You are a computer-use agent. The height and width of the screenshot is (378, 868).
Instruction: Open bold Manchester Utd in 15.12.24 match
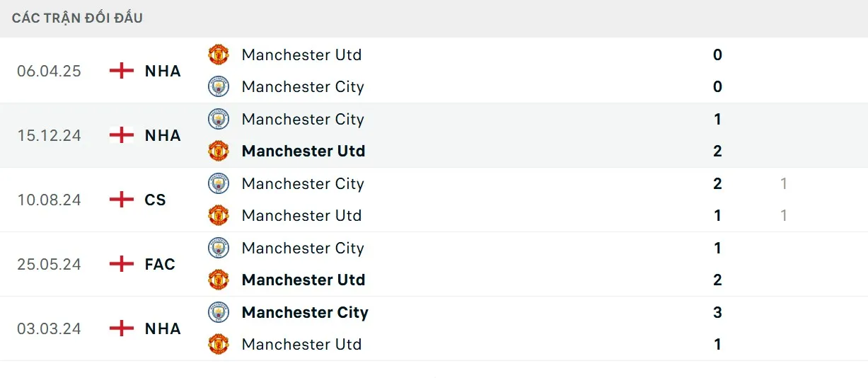click(x=303, y=151)
